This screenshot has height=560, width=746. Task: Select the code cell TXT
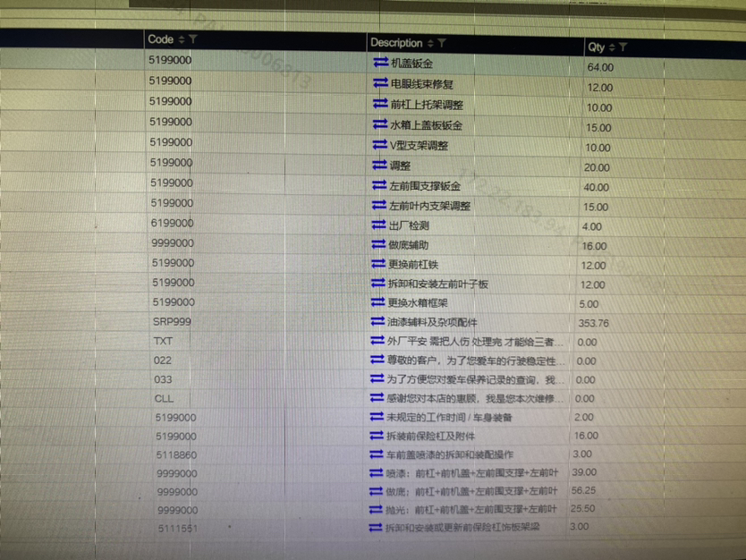click(x=163, y=341)
